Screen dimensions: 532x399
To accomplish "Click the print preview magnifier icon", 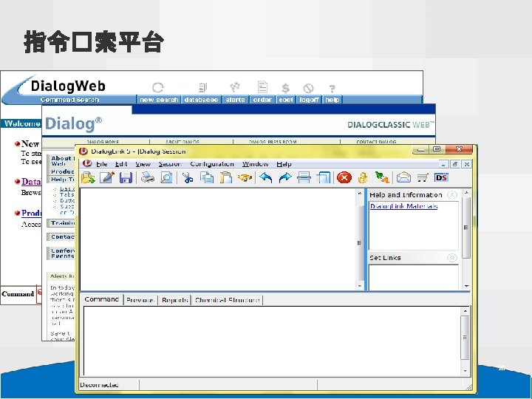I will pyautogui.click(x=166, y=178).
